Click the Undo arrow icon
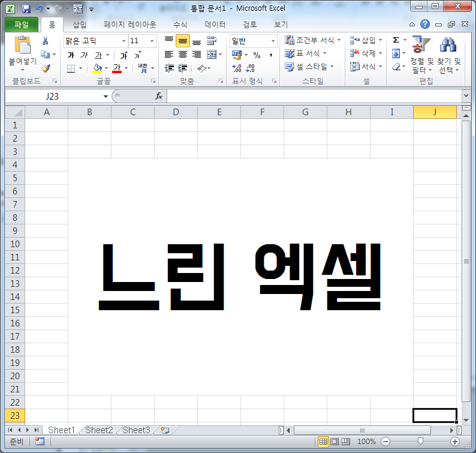476x453 pixels. point(39,9)
